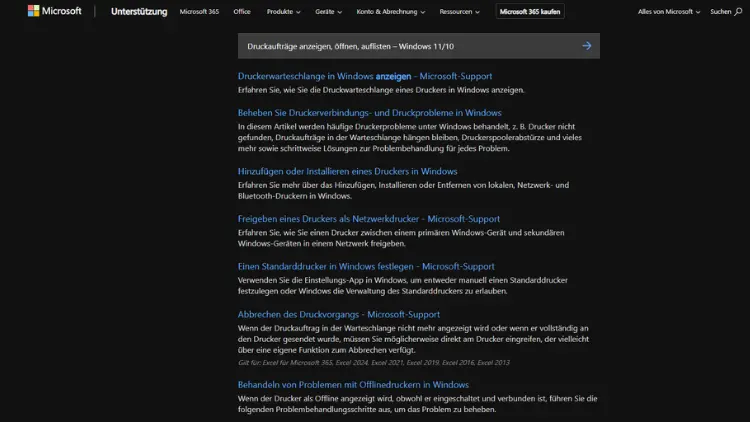Open the Unterstützung home link

pos(139,11)
